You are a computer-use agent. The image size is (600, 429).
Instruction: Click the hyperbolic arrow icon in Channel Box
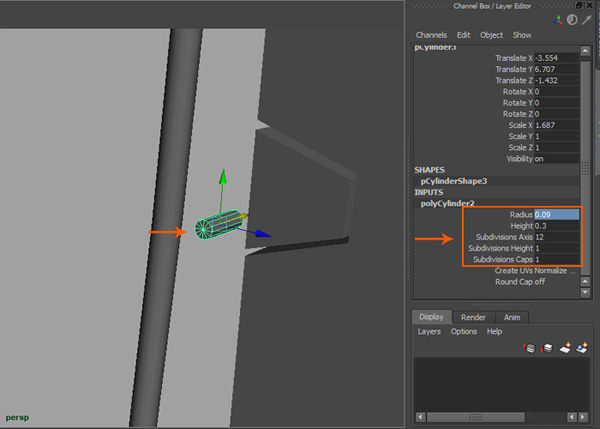pos(586,19)
